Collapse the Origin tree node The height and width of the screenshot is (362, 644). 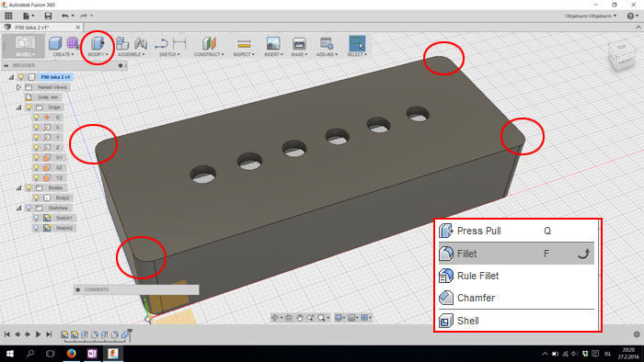pos(19,107)
